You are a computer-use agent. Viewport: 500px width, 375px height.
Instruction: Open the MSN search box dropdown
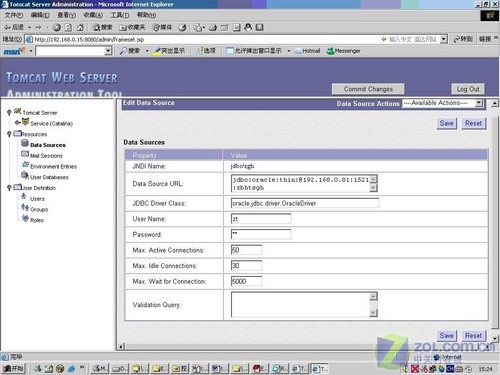click(x=108, y=51)
